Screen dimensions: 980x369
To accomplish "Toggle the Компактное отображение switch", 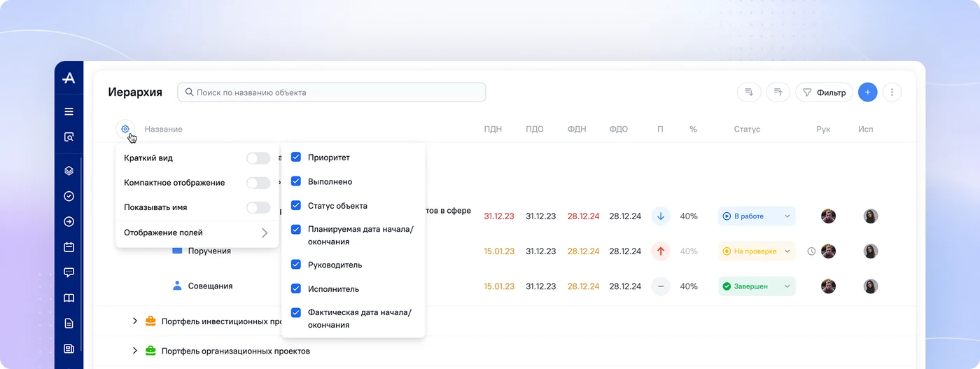I will 258,183.
